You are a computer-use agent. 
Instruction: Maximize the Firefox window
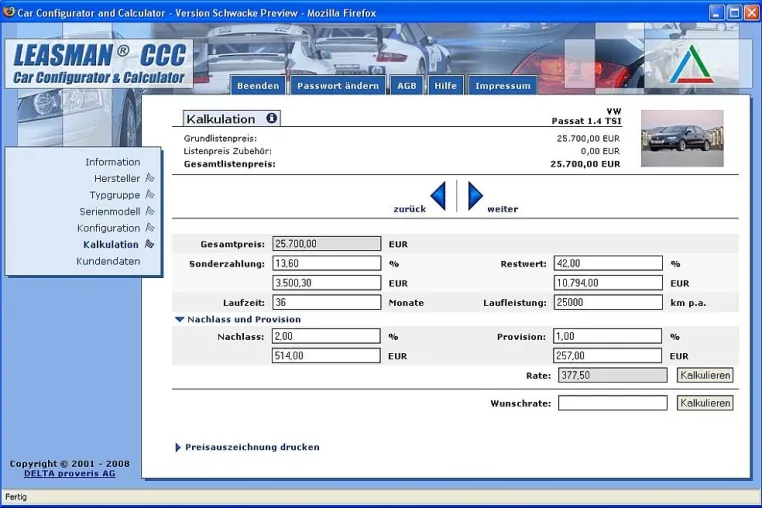point(734,12)
